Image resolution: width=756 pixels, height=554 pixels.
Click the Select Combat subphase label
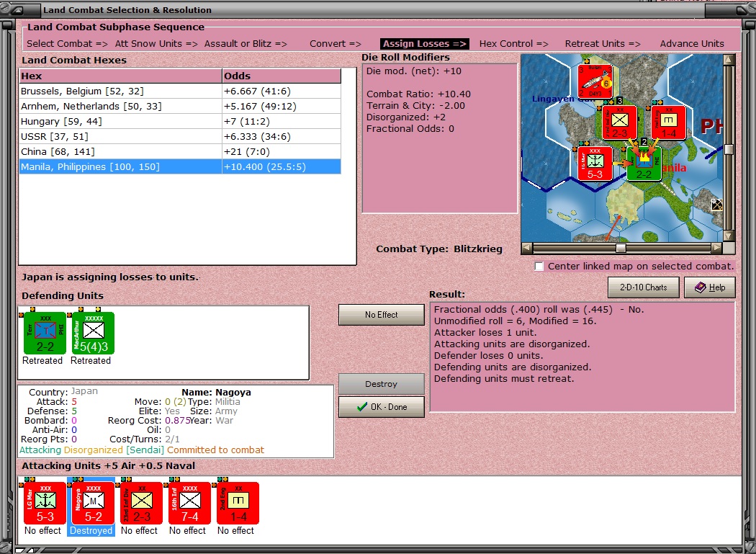pos(67,43)
